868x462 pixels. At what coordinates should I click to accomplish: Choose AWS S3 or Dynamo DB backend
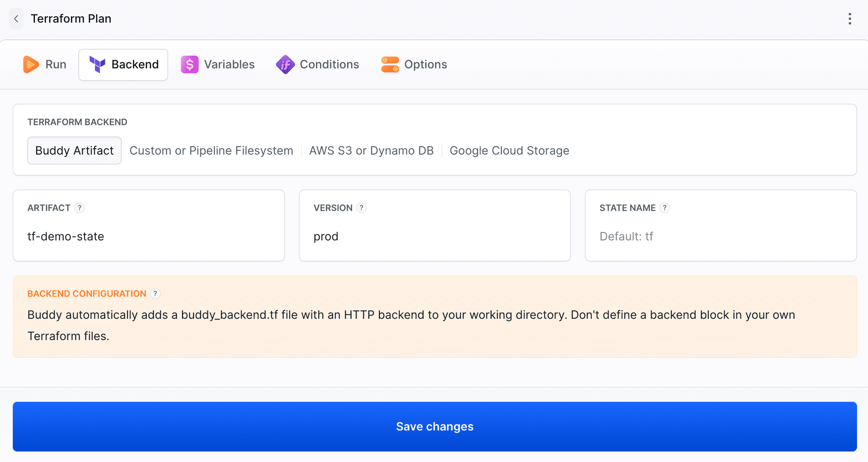[x=371, y=151]
